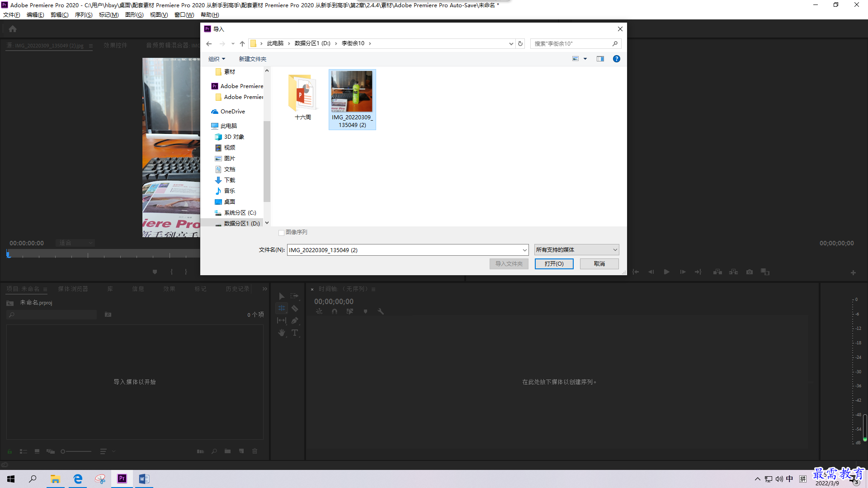
Task: Click Export Frame camera icon
Action: [750, 272]
